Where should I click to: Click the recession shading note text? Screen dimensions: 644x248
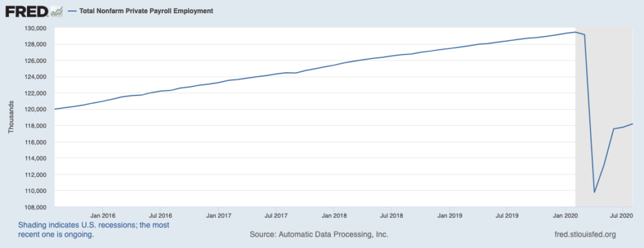pos(94,230)
